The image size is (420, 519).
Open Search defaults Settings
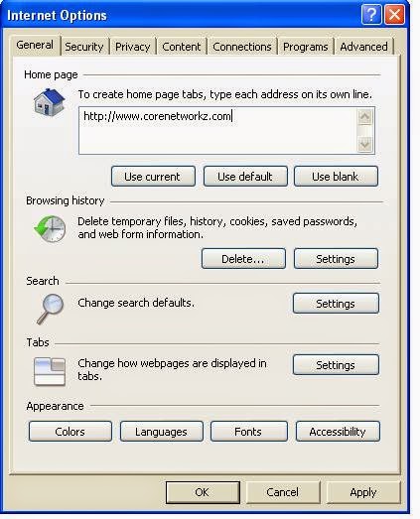pos(336,304)
